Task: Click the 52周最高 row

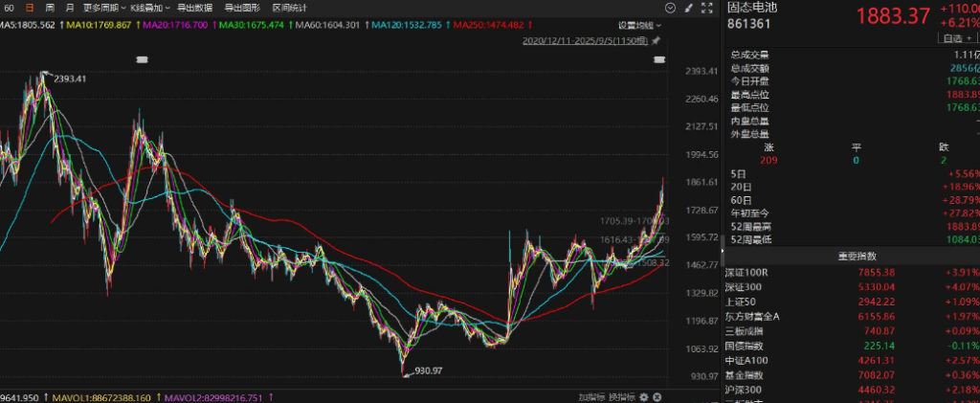Action: tap(853, 226)
